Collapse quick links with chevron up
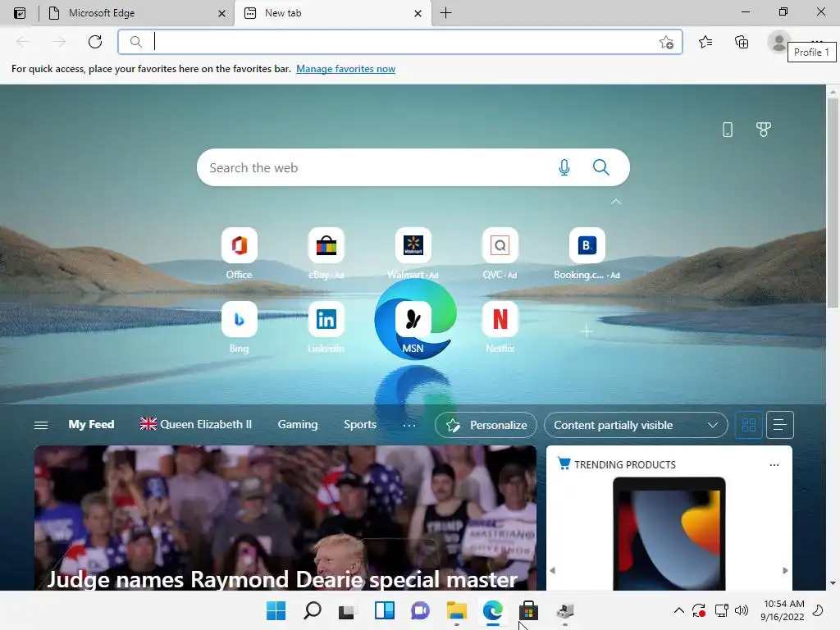The image size is (840, 630). (616, 202)
